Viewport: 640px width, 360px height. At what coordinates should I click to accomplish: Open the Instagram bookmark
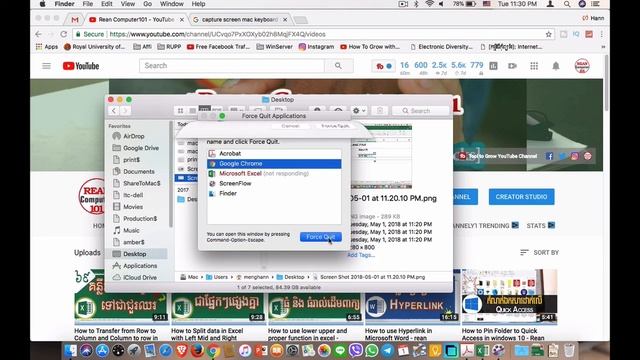coord(316,47)
